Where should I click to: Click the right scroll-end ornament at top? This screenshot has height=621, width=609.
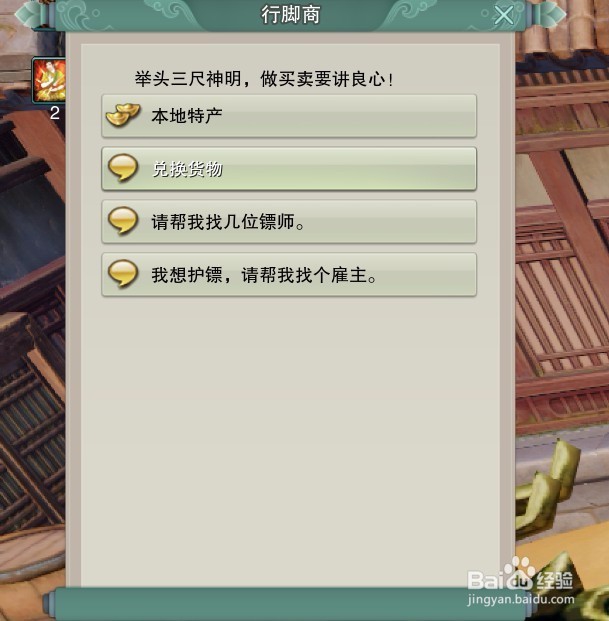(x=548, y=14)
